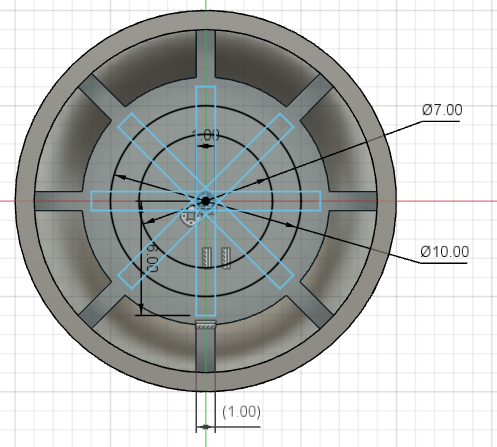
Task: Click the (1.00) driven dimension text
Action: coord(242,412)
